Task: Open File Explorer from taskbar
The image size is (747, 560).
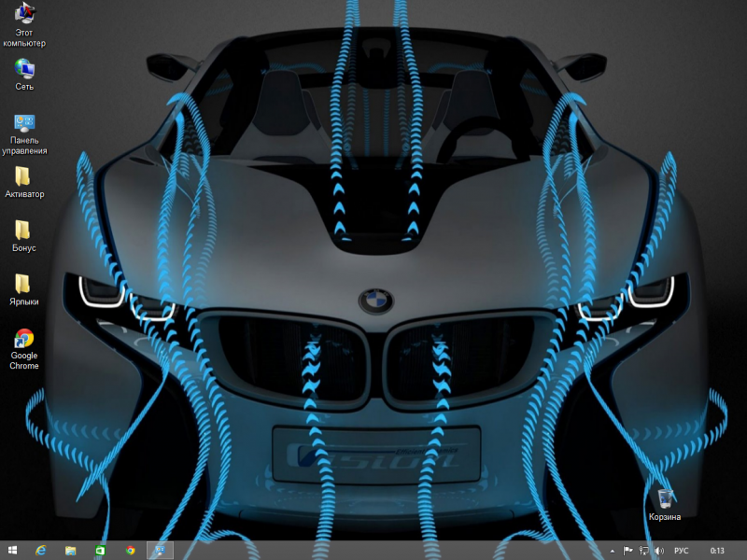Action: pos(71,551)
